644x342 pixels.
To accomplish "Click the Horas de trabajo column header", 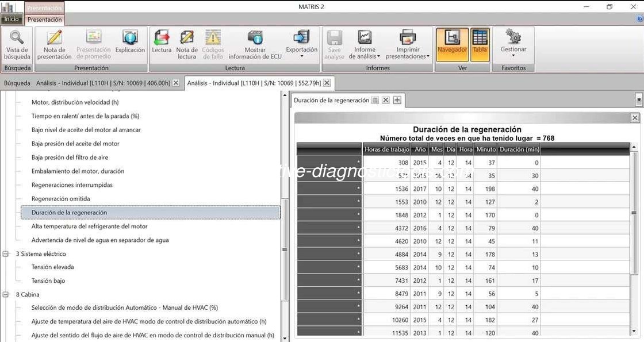I will point(386,149).
